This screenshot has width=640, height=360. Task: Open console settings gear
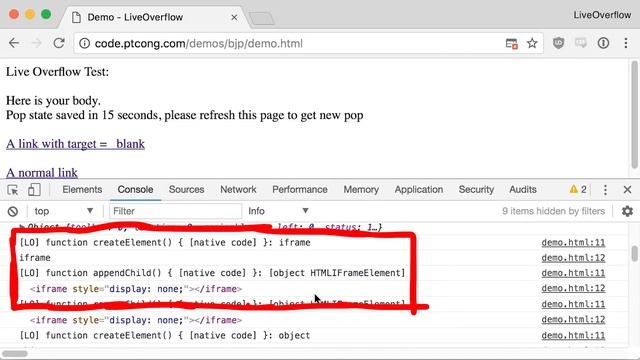627,211
